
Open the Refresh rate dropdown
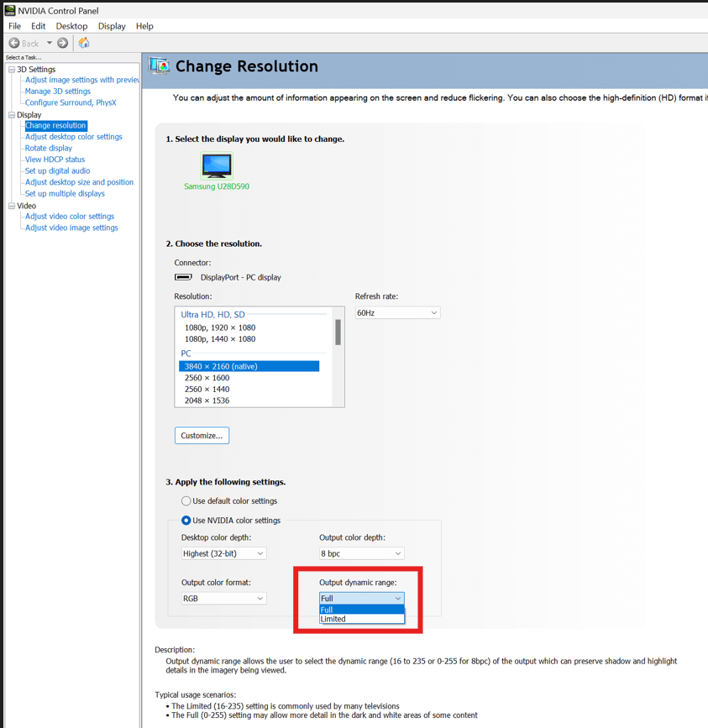pos(397,313)
